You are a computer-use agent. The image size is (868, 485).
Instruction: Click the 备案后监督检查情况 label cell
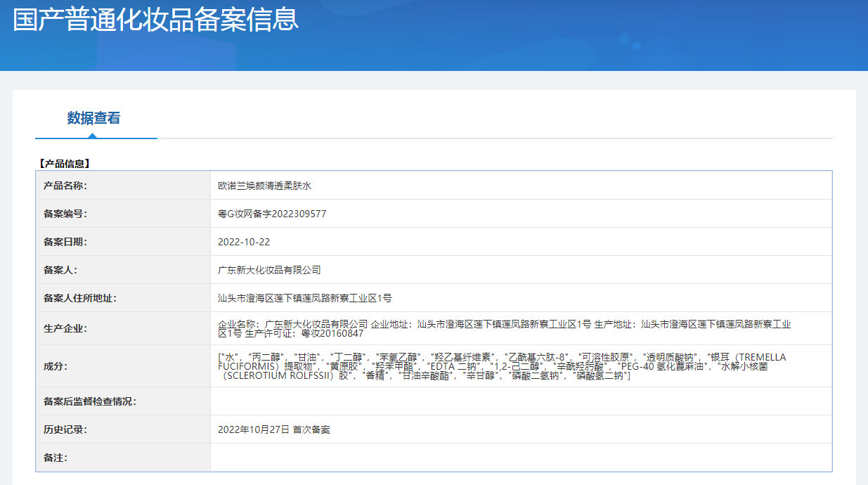point(123,401)
